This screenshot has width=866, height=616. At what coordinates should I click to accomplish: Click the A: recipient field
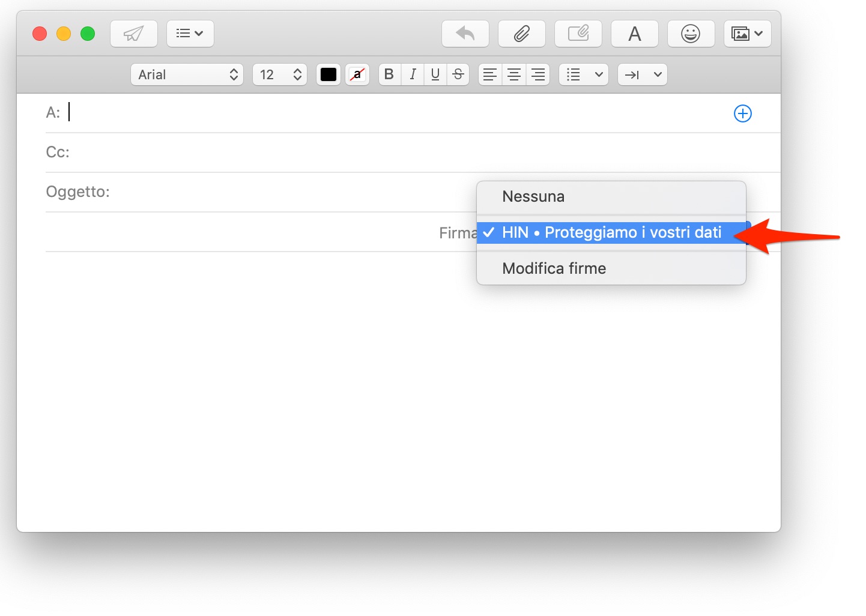(396, 113)
